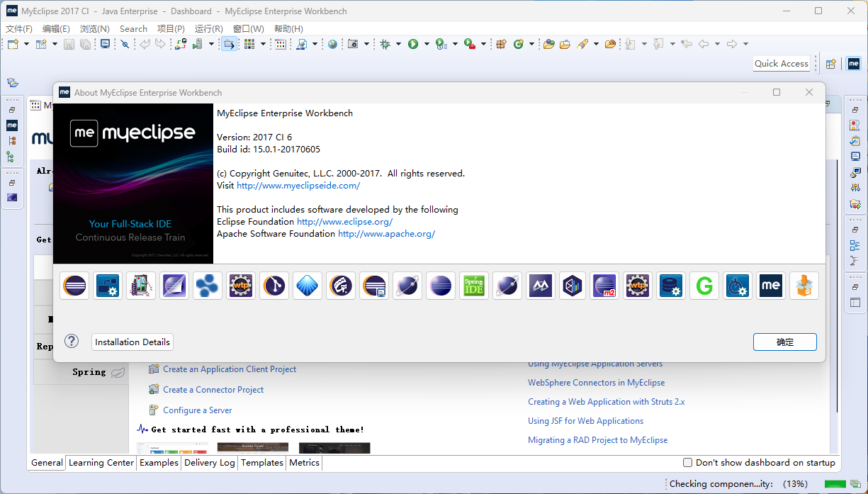This screenshot has height=494, width=868.
Task: Open the New wizard dropdown arrow
Action: click(x=26, y=44)
